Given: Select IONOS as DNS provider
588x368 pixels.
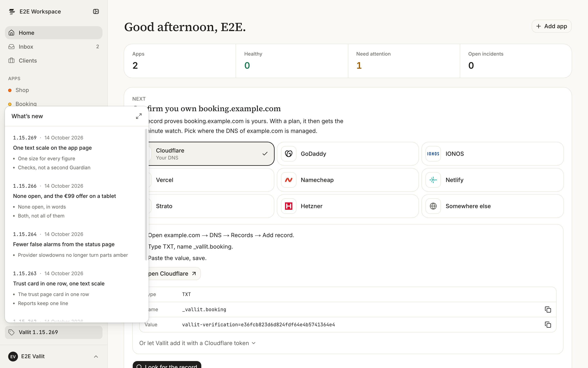Looking at the screenshot, I should click(492, 154).
